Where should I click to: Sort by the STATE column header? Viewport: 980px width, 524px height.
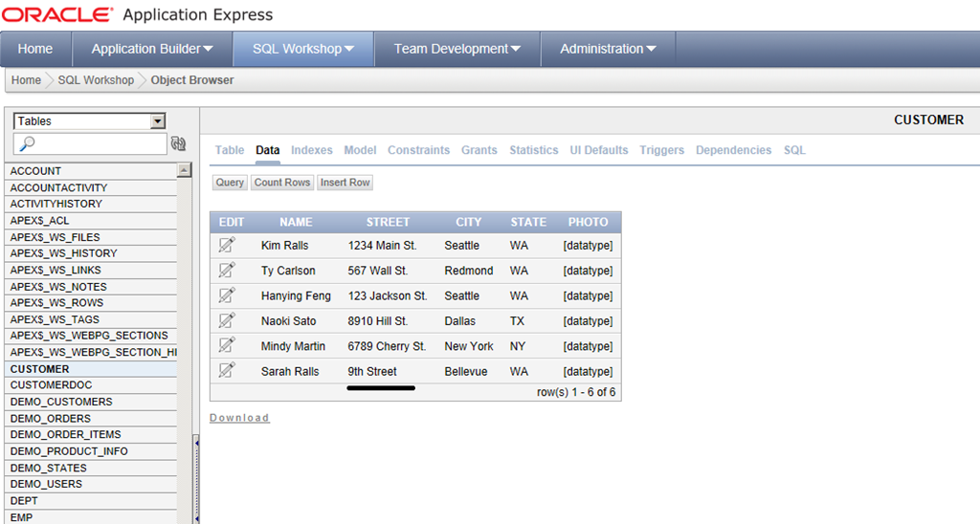click(x=528, y=222)
